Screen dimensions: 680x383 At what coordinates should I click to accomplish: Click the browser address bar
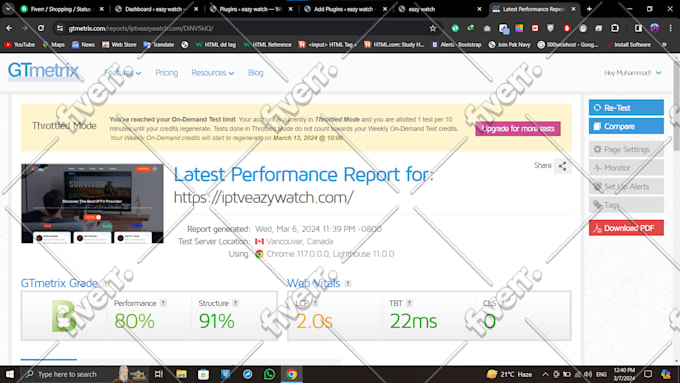(245, 28)
